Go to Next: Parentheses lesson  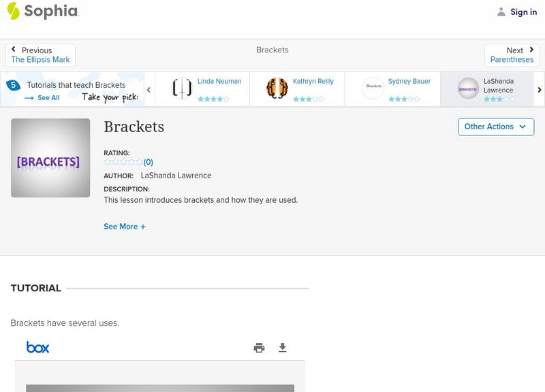coord(512,55)
